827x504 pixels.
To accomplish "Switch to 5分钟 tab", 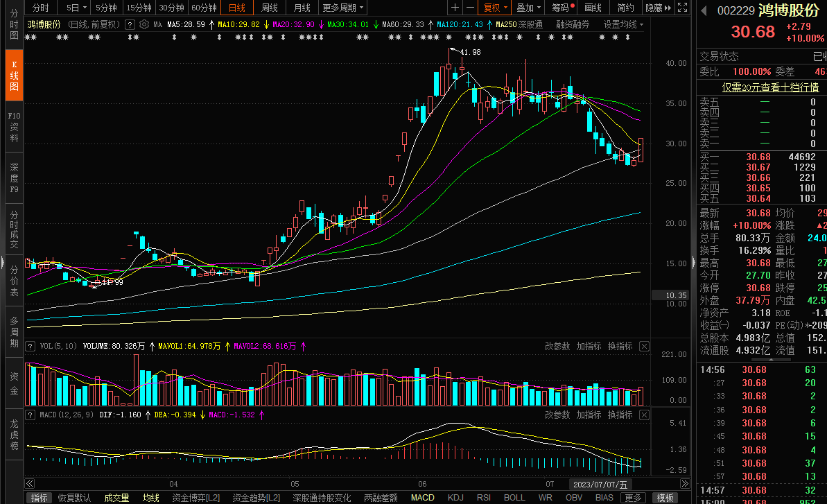I will (x=106, y=8).
